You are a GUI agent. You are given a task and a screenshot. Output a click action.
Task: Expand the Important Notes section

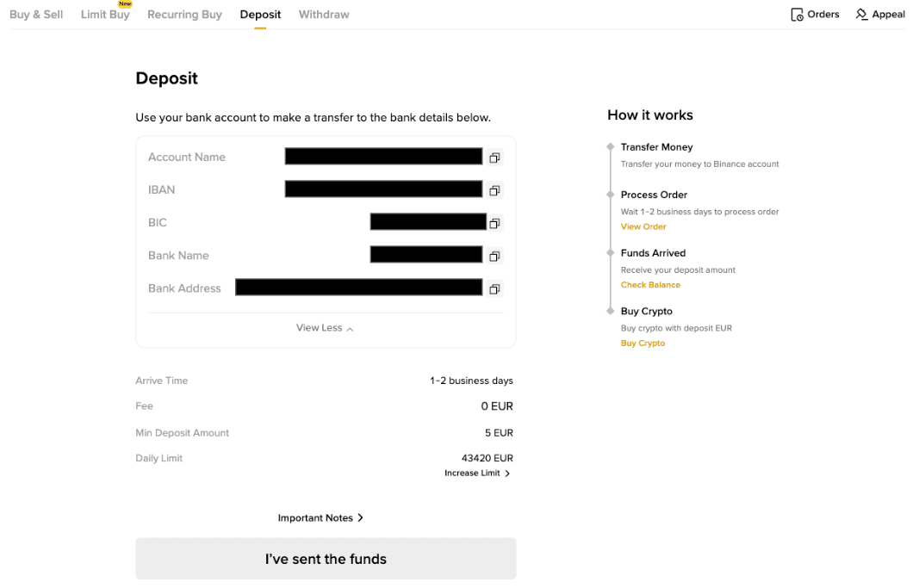[320, 518]
